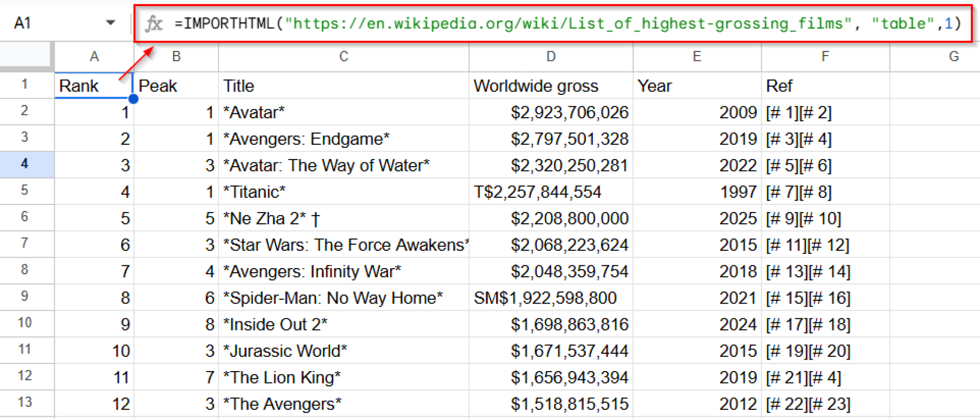Click the blue fill handle on A1

(x=134, y=99)
